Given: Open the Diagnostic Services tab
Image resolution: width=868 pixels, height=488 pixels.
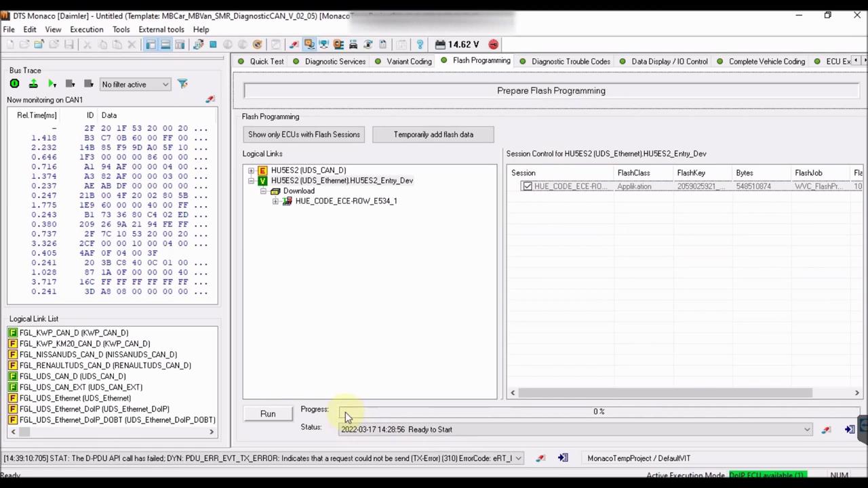Looking at the screenshot, I should click(329, 62).
